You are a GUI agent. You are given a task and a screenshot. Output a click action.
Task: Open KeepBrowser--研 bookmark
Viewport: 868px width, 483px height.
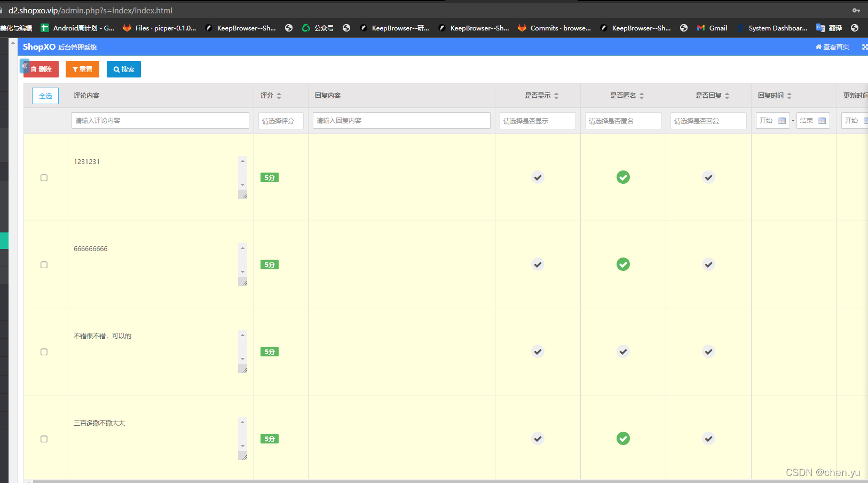(x=394, y=28)
